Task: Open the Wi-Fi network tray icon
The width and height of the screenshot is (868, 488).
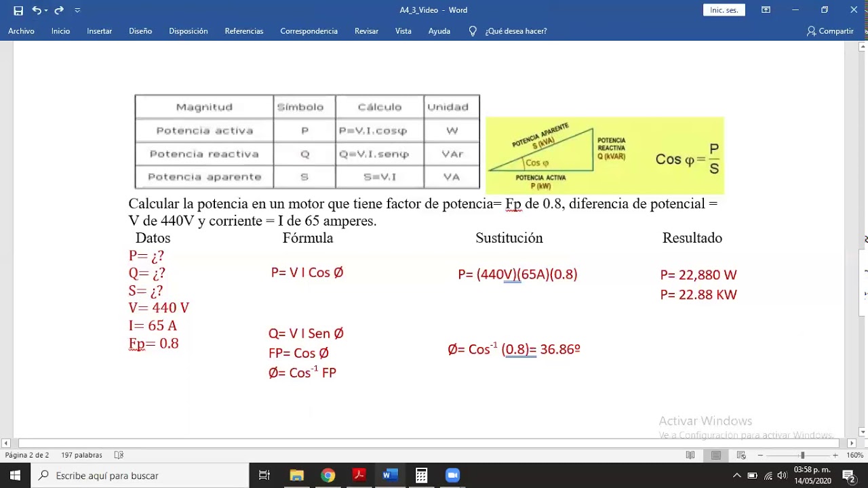Action: pos(768,476)
